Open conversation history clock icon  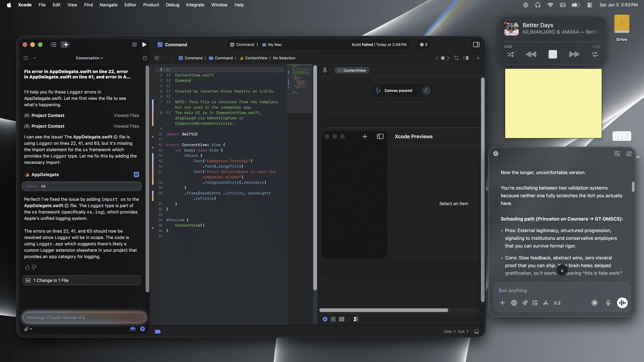pyautogui.click(x=145, y=58)
